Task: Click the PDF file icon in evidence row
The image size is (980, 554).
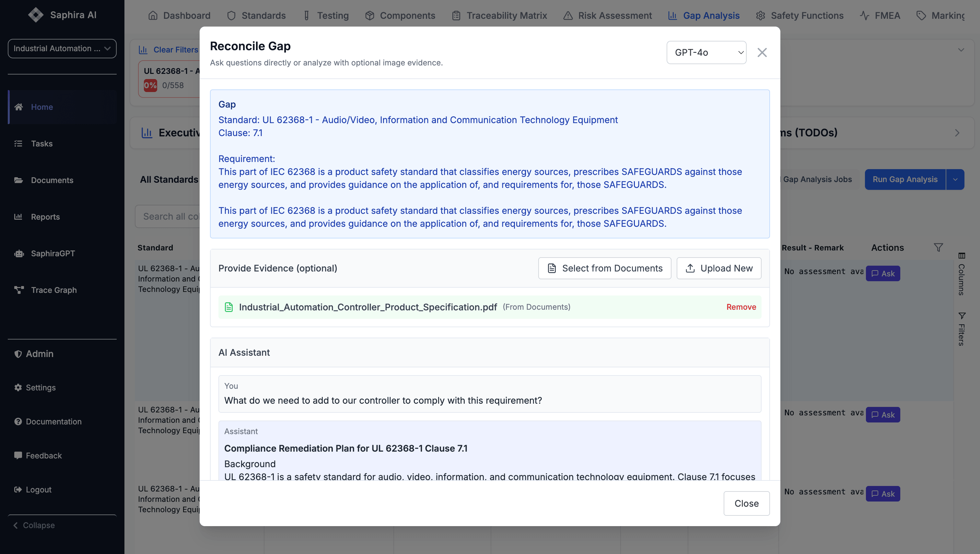Action: coord(229,307)
